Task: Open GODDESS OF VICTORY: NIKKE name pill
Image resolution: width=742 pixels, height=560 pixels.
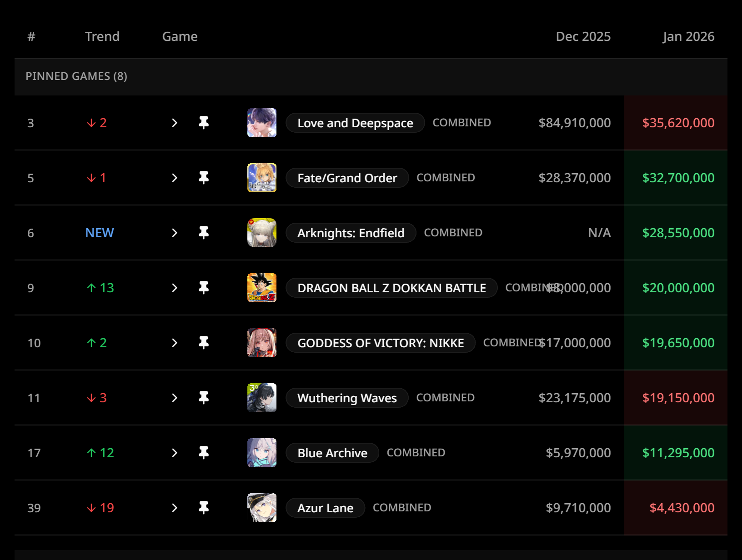Action: pyautogui.click(x=381, y=343)
